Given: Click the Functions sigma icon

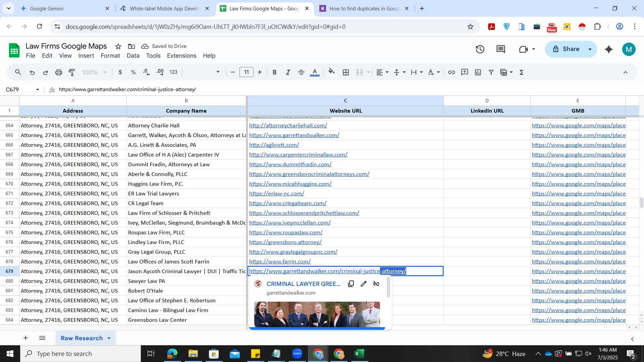Looking at the screenshot, I should click(522, 72).
